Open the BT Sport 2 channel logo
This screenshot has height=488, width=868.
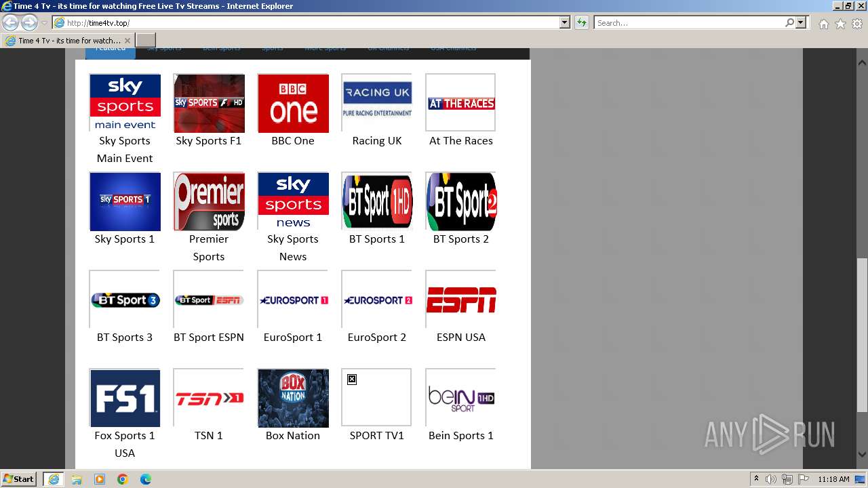461,201
